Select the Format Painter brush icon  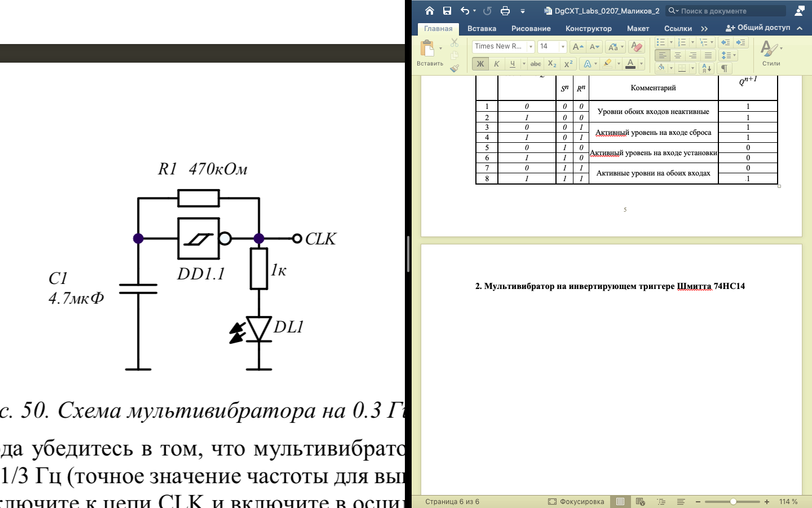click(454, 68)
